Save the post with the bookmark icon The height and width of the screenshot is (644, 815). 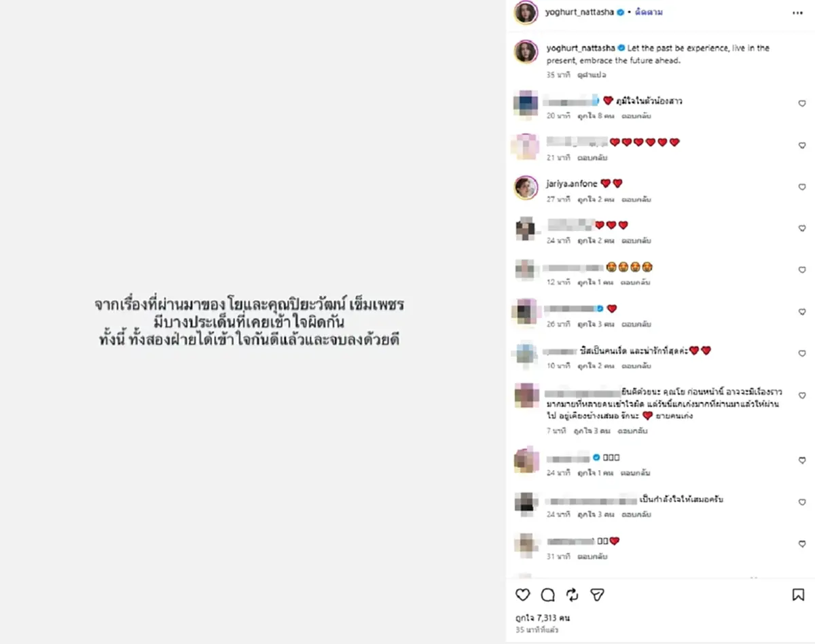(799, 594)
